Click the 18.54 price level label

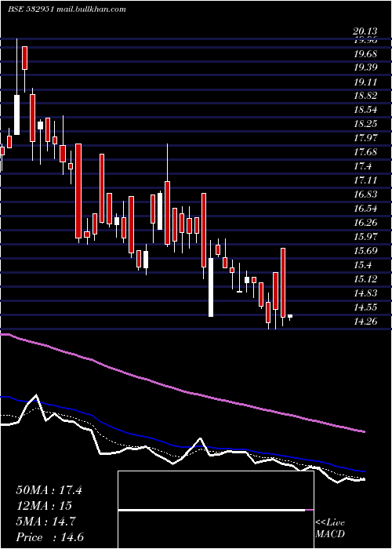[x=366, y=110]
